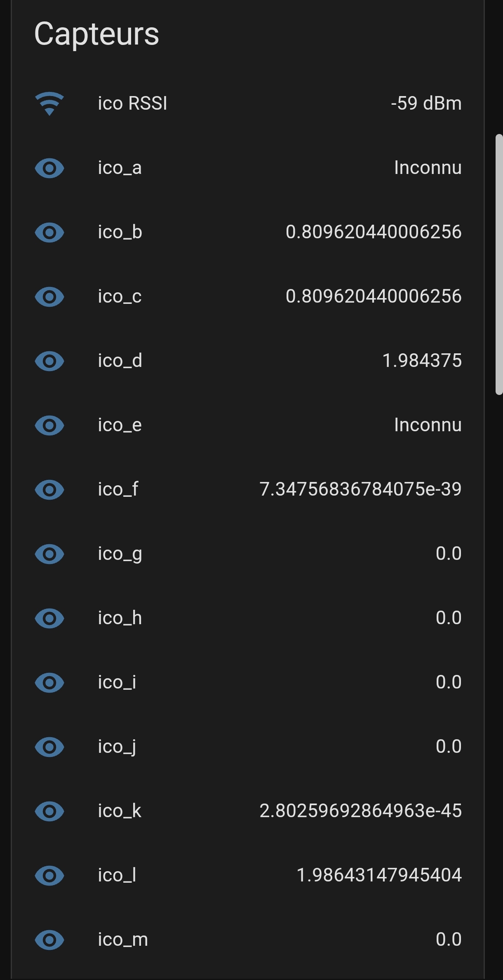Tap the eye icon for ico_f
Screen dimensions: 503x980
(49, 490)
